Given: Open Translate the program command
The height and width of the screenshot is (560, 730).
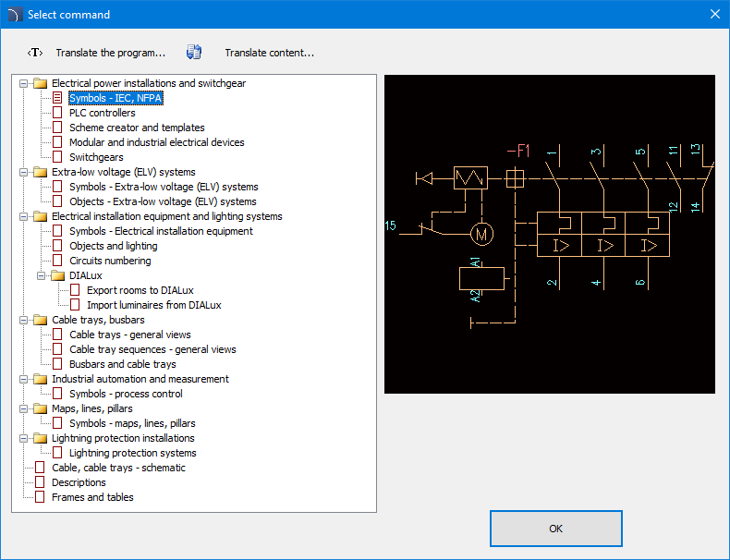Looking at the screenshot, I should tap(110, 53).
